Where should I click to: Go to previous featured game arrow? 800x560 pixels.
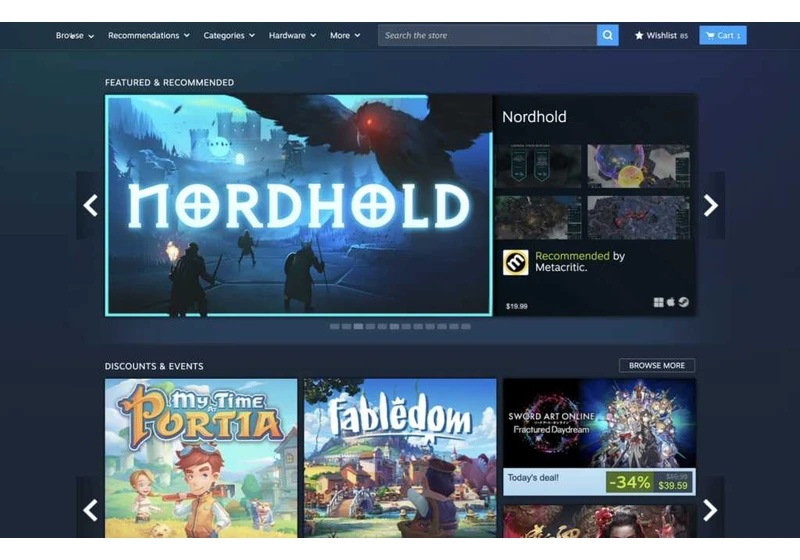[91, 206]
